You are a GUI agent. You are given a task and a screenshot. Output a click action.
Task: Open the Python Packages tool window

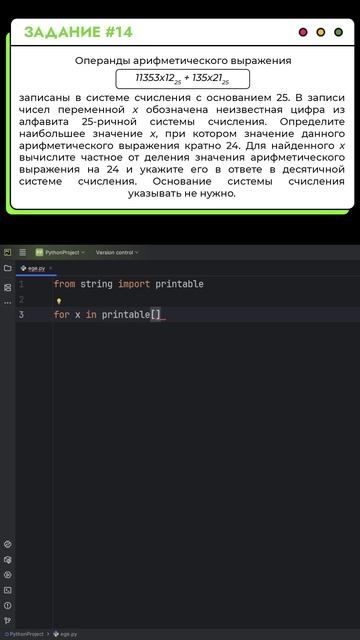(x=7, y=560)
